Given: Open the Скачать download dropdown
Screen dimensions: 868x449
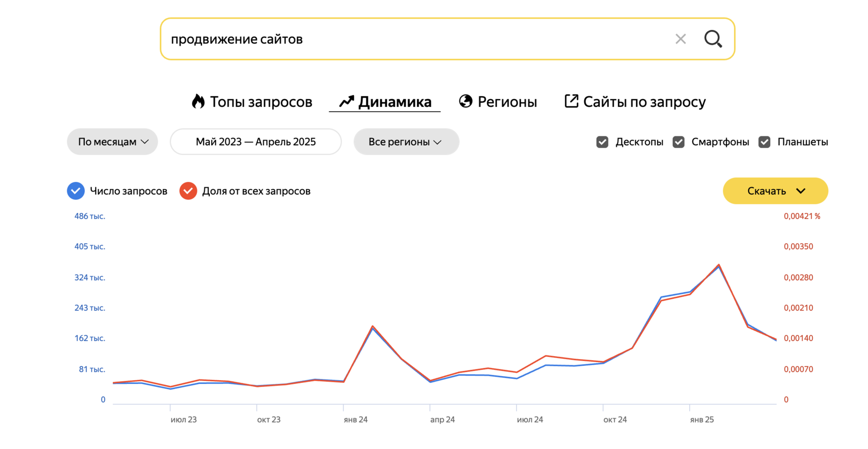Looking at the screenshot, I should 775,191.
